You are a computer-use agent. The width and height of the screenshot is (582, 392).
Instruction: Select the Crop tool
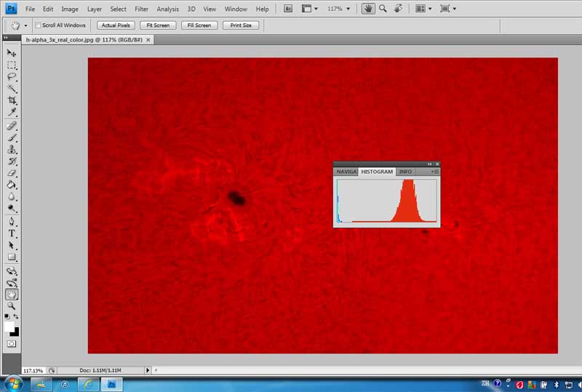coord(12,100)
